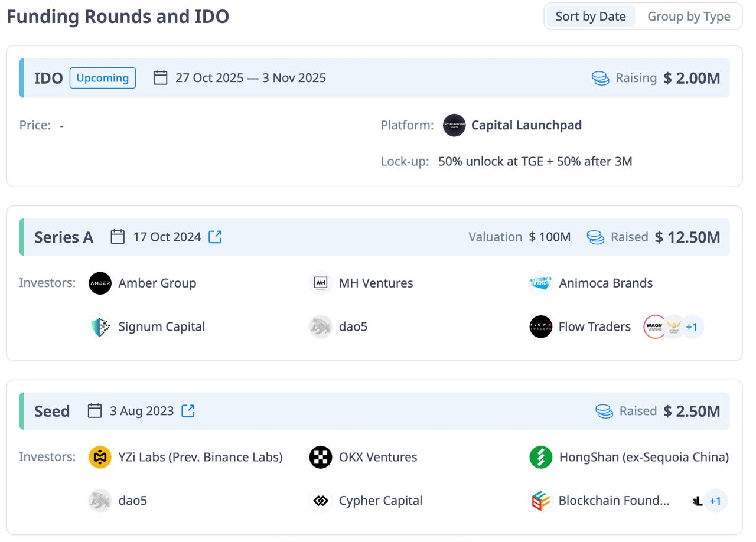Open Seed round external source link icon
This screenshot has width=756, height=542.
point(188,411)
